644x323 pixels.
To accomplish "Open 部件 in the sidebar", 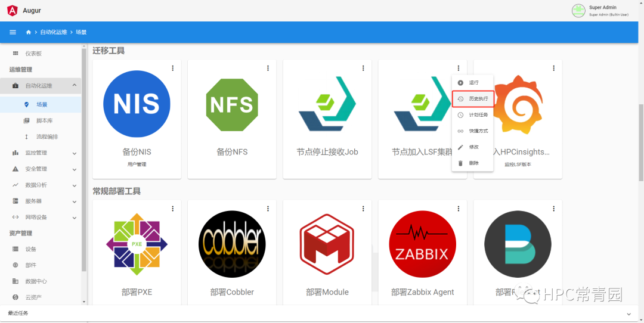I will point(41,265).
